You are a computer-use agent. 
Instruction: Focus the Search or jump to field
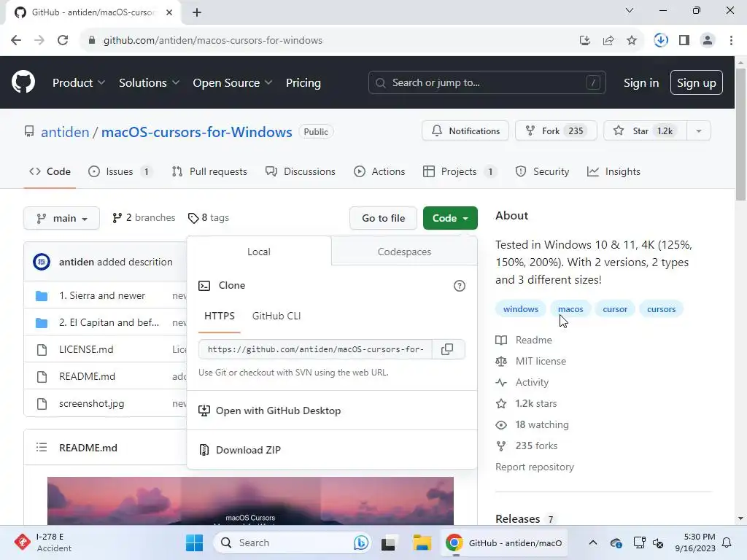point(487,83)
